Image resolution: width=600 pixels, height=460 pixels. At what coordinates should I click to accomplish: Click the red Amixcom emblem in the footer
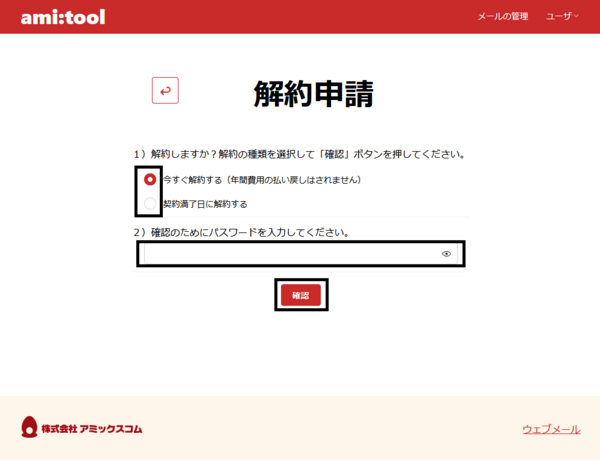click(x=28, y=428)
